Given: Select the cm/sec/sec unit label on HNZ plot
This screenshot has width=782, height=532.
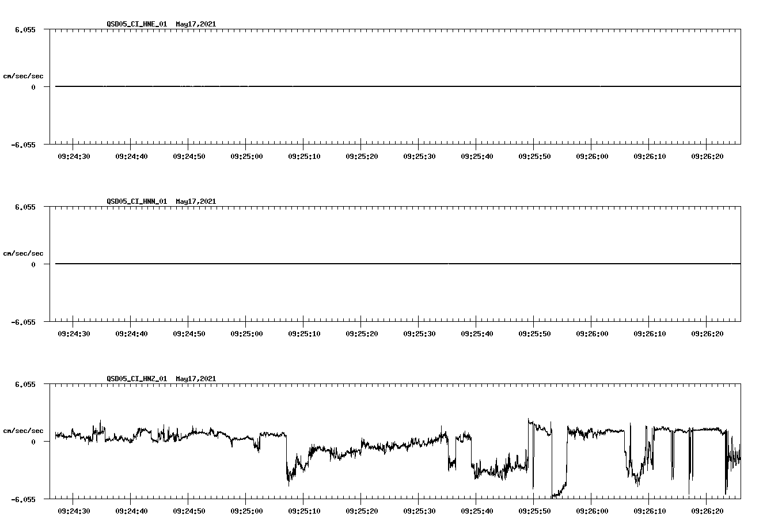Looking at the screenshot, I should 24,430.
